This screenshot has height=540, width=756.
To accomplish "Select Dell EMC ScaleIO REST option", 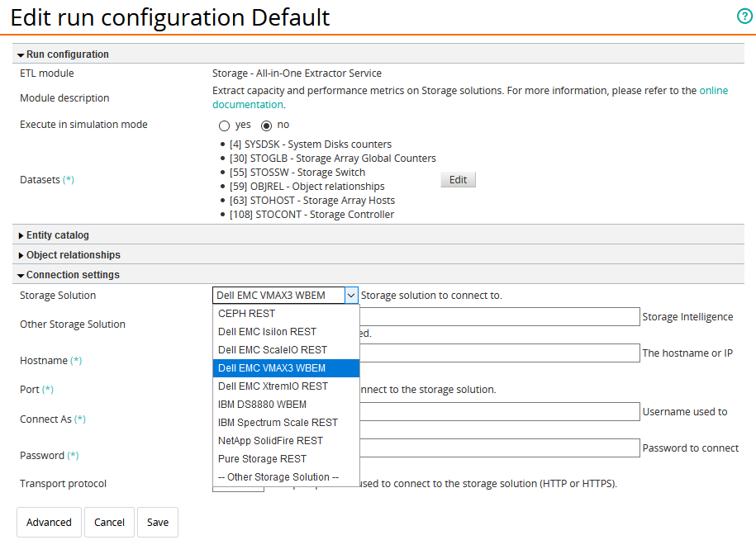I will click(x=272, y=350).
